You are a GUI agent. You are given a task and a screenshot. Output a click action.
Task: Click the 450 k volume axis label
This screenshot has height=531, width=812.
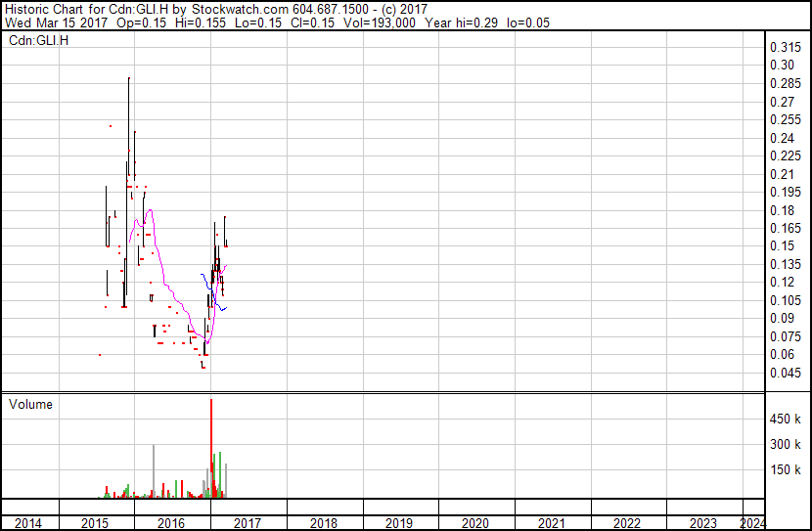pos(787,420)
